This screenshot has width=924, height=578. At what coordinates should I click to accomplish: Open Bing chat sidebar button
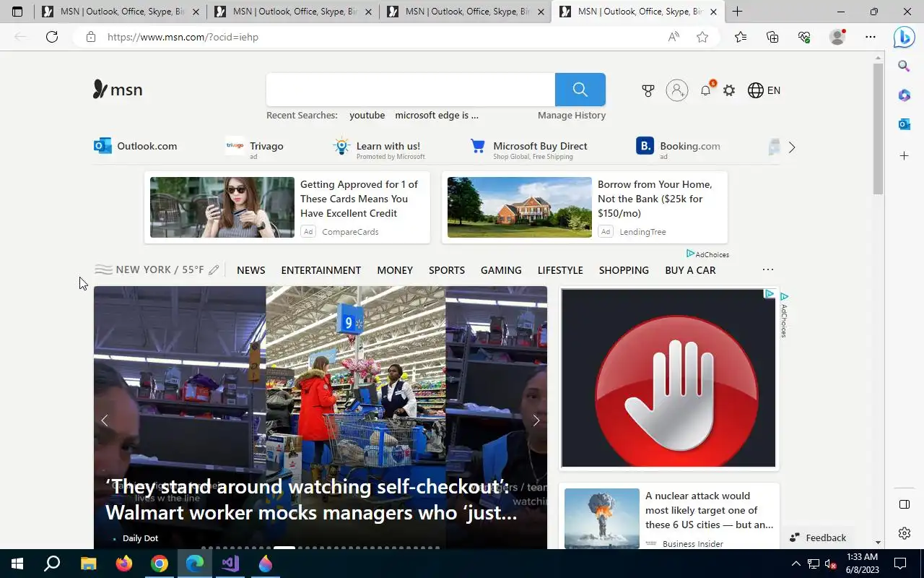pos(904,37)
